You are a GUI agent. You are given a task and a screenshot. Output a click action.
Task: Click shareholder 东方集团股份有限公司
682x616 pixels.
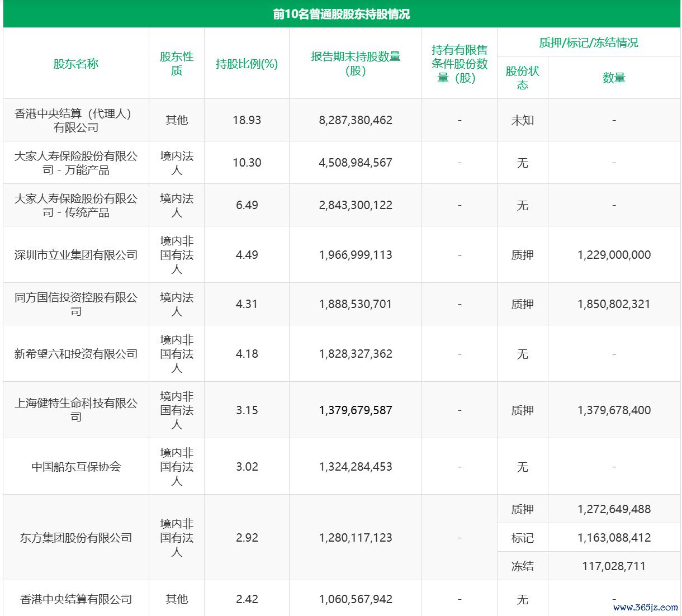(x=76, y=538)
